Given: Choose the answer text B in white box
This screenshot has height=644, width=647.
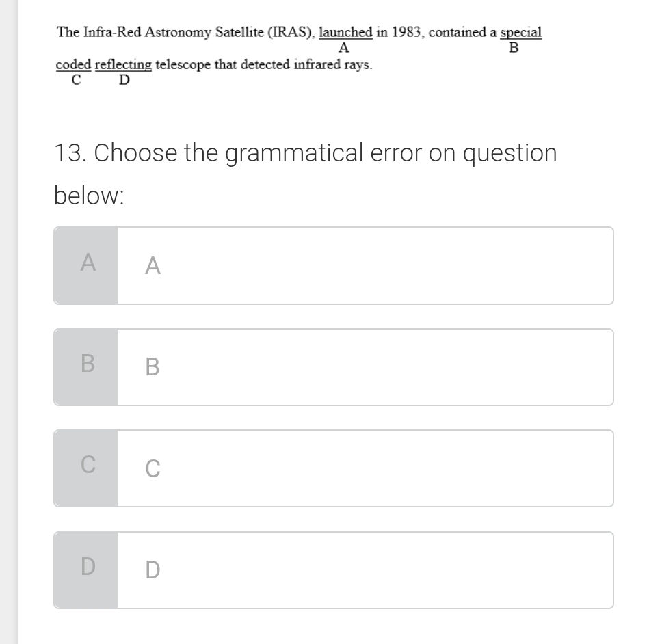Looking at the screenshot, I should [x=153, y=367].
